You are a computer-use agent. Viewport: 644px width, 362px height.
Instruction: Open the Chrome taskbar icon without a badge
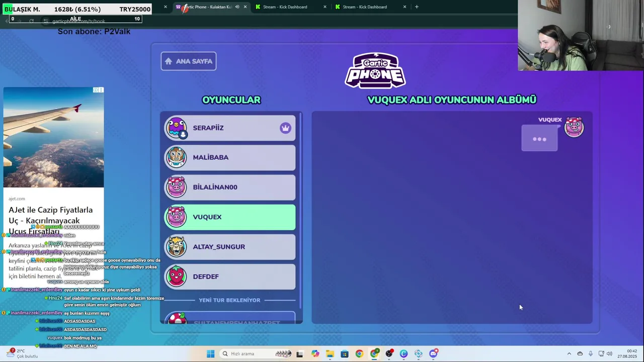(359, 354)
